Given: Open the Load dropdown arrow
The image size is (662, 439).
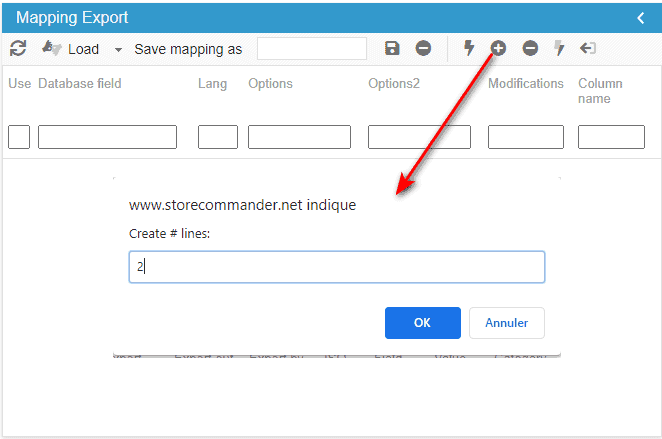Looking at the screenshot, I should 118,49.
